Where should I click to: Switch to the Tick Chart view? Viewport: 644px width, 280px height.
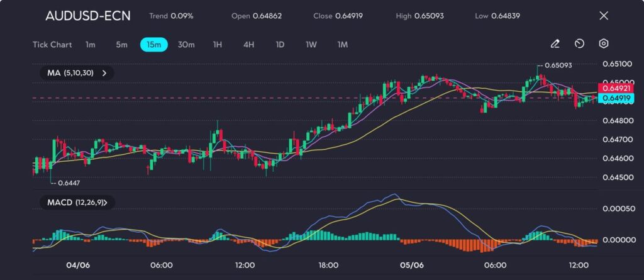coord(52,45)
